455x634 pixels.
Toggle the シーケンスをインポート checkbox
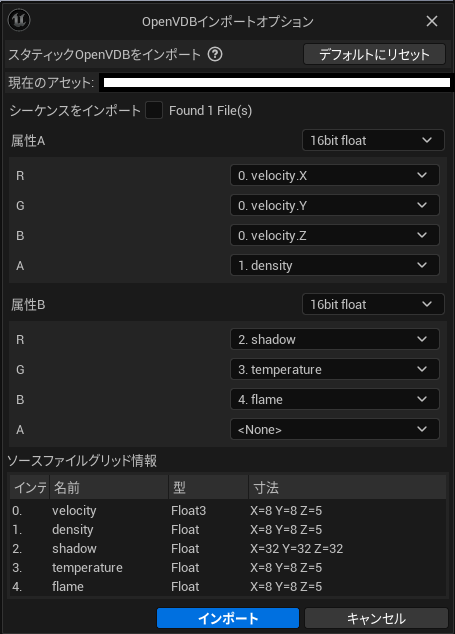point(154,110)
